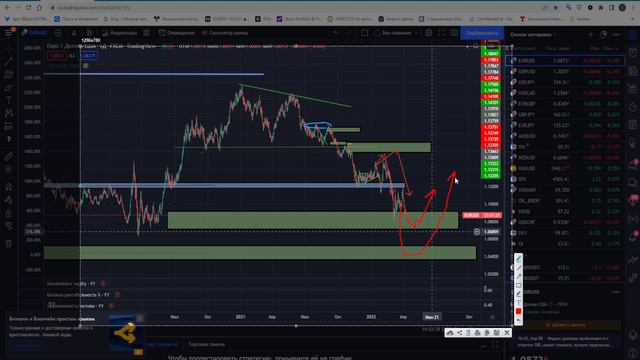Open the news headline below watchlist

click(565, 342)
